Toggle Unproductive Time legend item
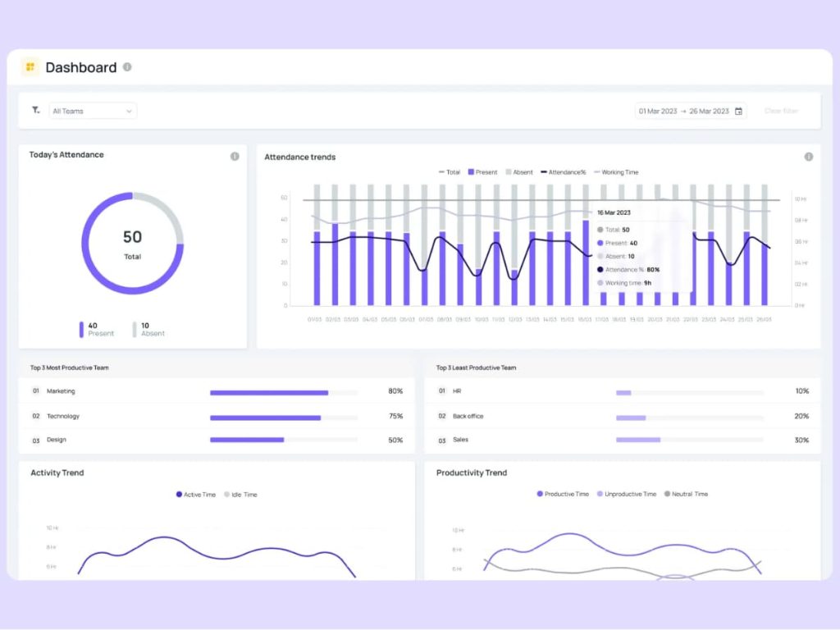This screenshot has height=630, width=840. click(x=627, y=494)
